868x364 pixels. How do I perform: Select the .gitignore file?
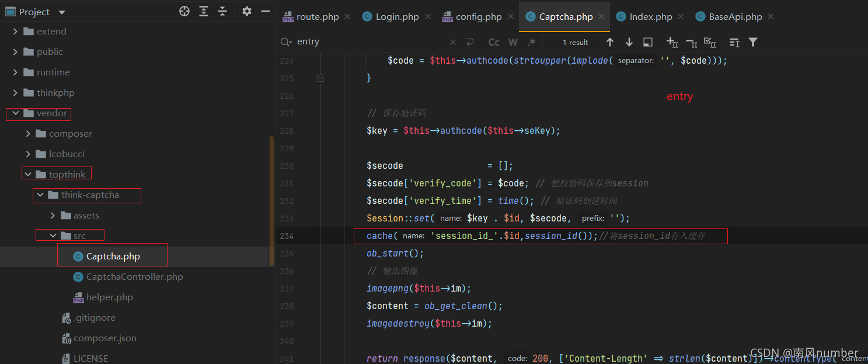94,318
